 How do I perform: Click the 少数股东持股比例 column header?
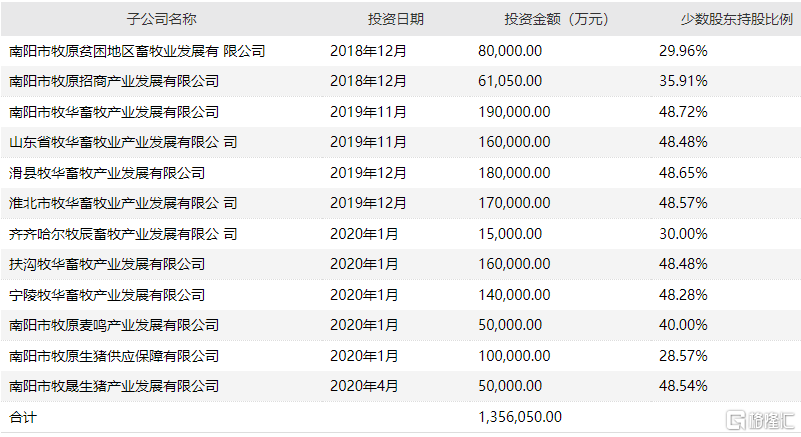point(737,19)
